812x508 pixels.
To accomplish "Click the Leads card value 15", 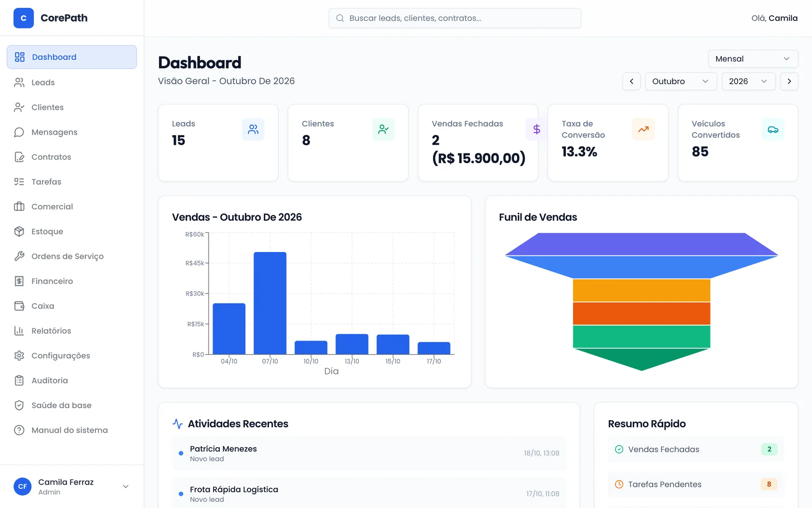I will point(179,141).
